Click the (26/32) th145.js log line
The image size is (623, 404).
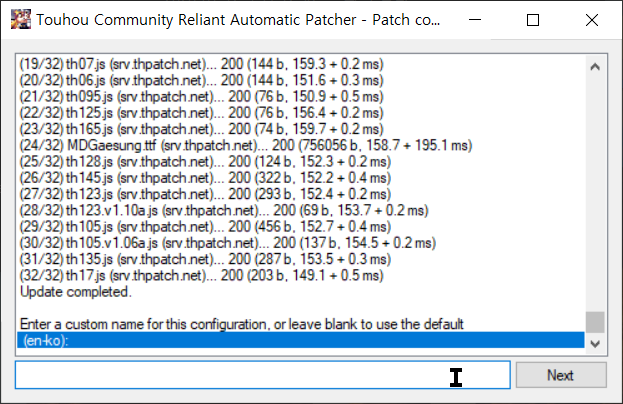205,178
